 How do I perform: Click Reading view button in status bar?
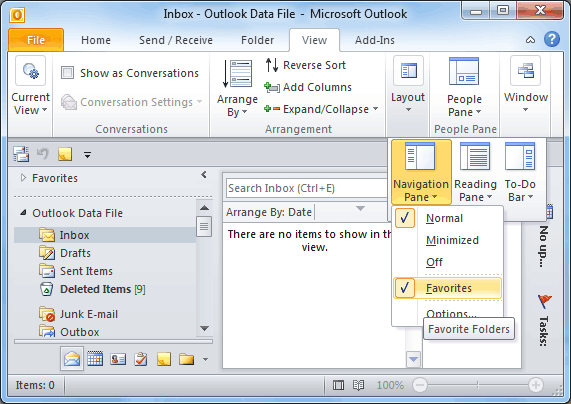pos(358,385)
